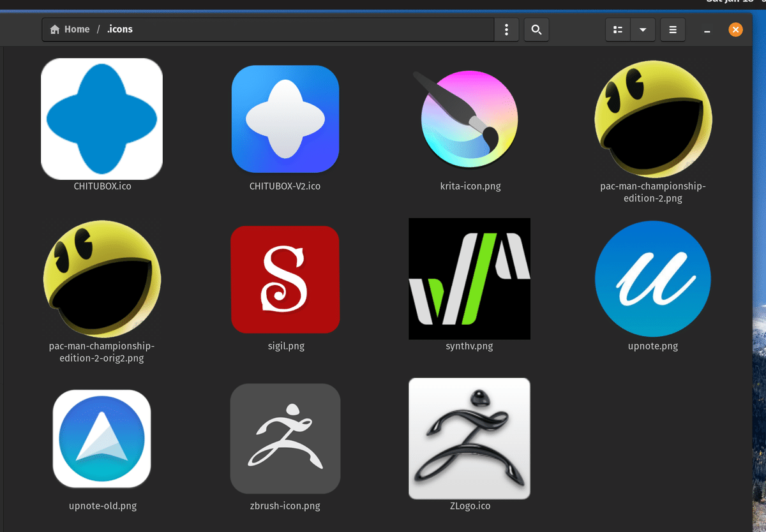Switch to list view layout
766x532 pixels.
coord(617,29)
